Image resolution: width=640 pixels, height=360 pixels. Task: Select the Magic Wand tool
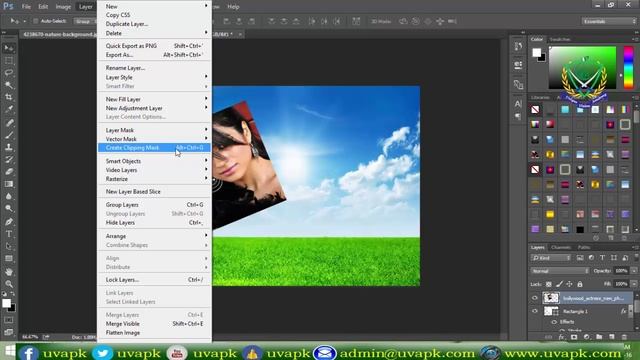pos(9,85)
